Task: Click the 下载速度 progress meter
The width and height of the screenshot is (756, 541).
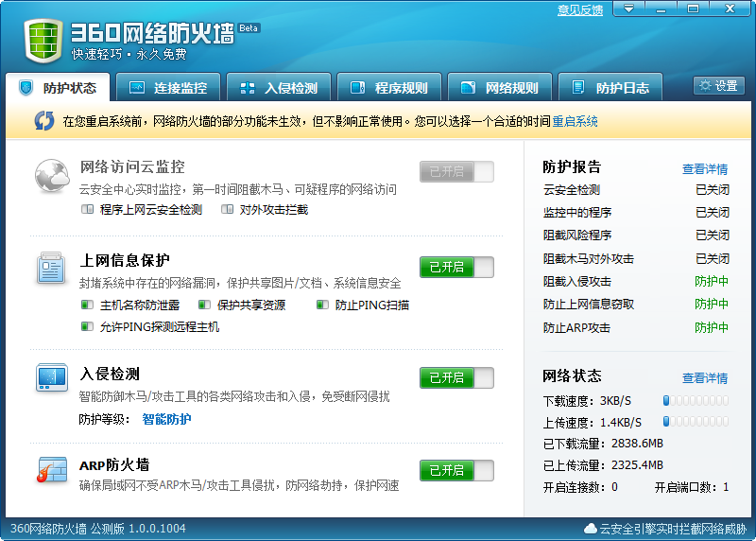Action: point(696,400)
